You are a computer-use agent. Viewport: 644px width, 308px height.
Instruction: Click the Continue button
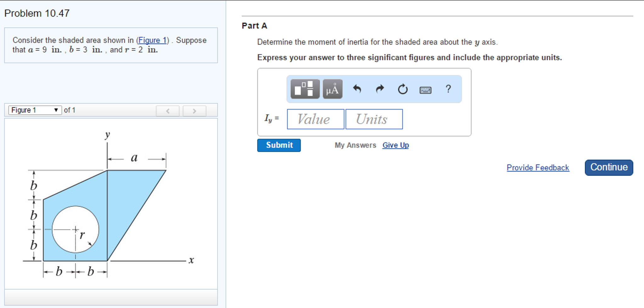[x=608, y=168]
